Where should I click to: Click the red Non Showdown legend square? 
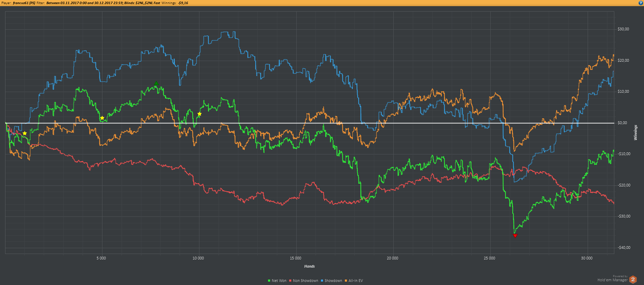(290, 281)
